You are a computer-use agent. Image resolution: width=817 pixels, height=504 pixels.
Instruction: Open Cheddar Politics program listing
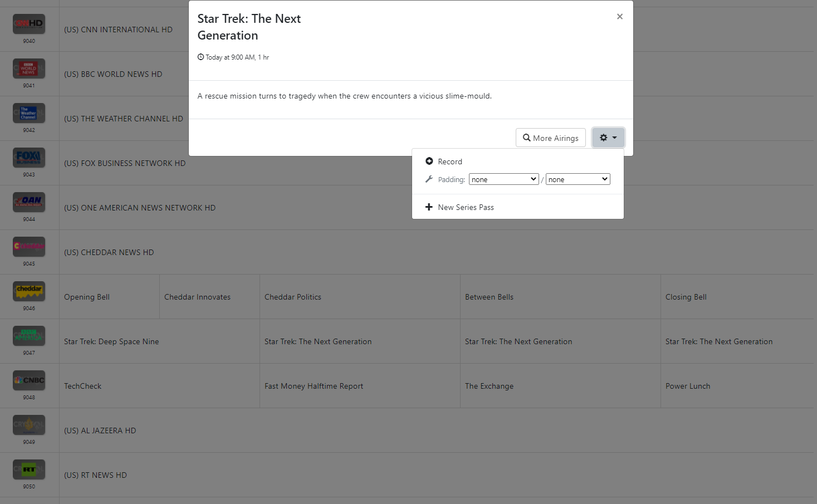click(x=293, y=297)
